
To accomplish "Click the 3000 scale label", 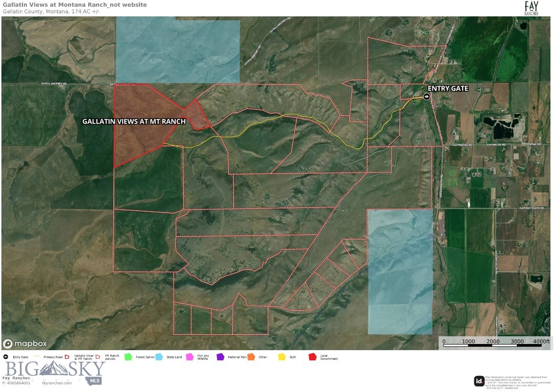I will [517, 341].
